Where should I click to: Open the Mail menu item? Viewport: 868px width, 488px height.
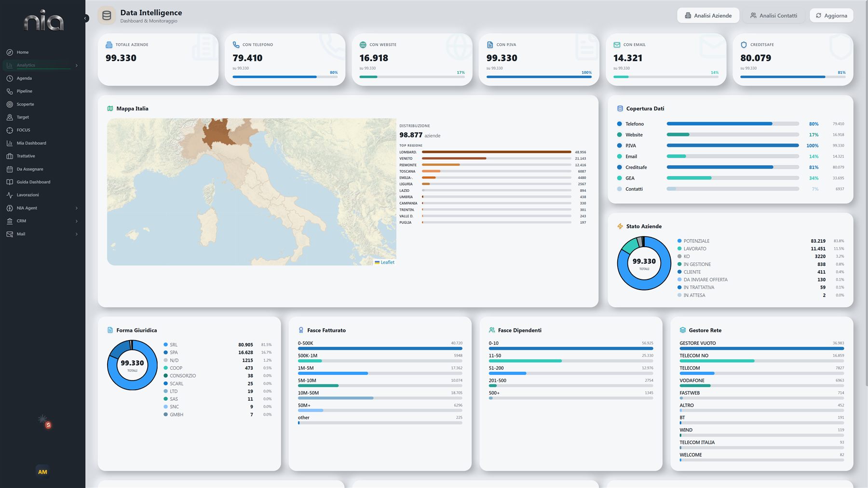coord(42,234)
